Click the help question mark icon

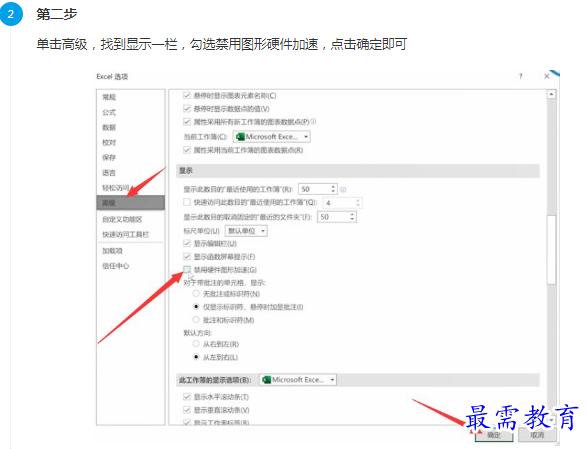pos(520,76)
